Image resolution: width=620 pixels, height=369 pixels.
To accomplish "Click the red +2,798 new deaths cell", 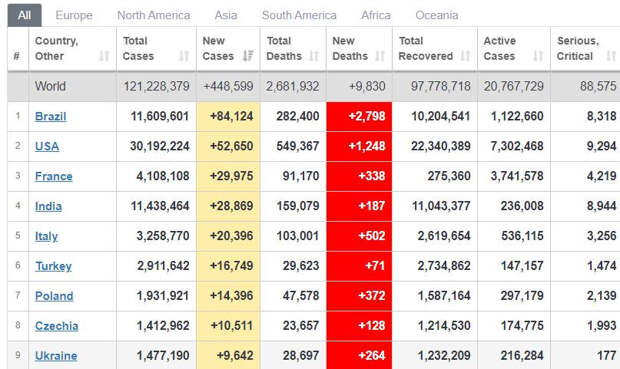I will coord(359,116).
